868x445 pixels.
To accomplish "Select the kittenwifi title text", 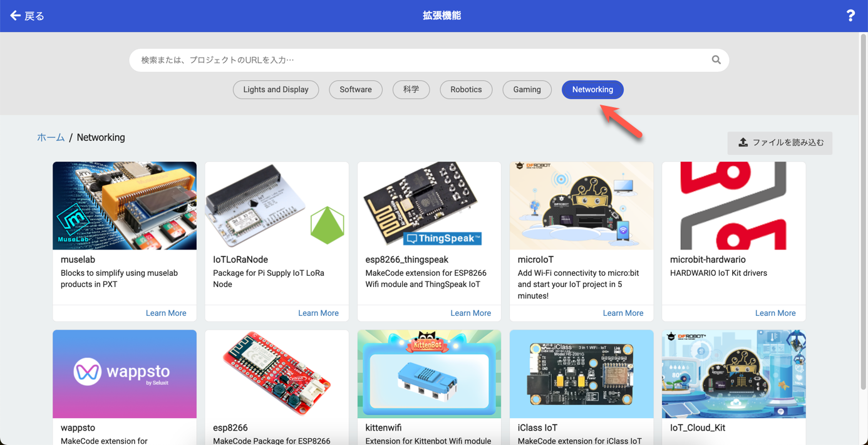I will (x=383, y=427).
